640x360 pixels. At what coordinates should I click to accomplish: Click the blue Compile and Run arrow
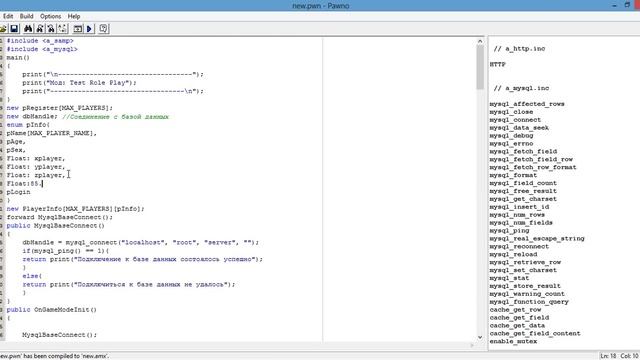(89, 29)
